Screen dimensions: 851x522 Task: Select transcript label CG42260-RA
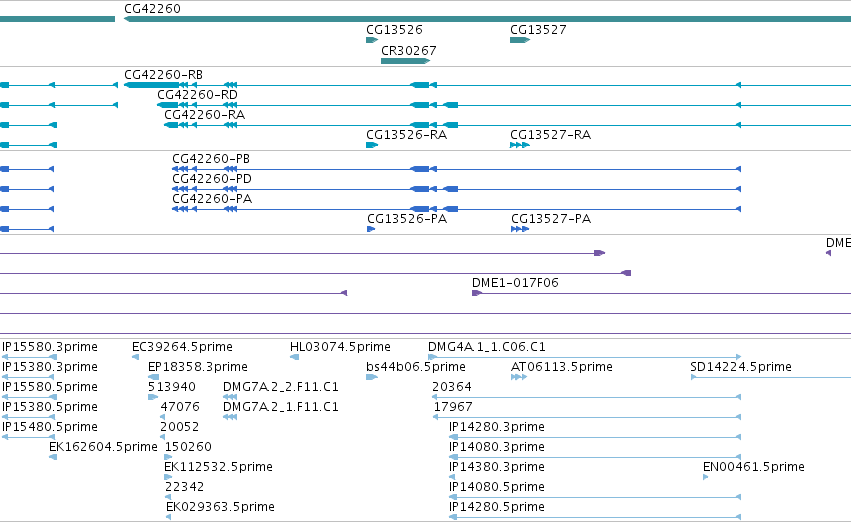(x=204, y=115)
